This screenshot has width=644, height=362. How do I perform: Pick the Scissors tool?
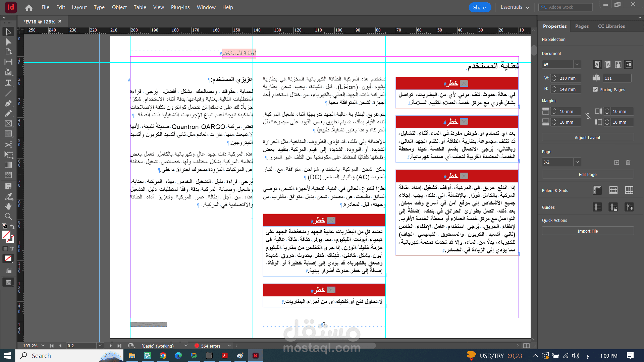8,144
